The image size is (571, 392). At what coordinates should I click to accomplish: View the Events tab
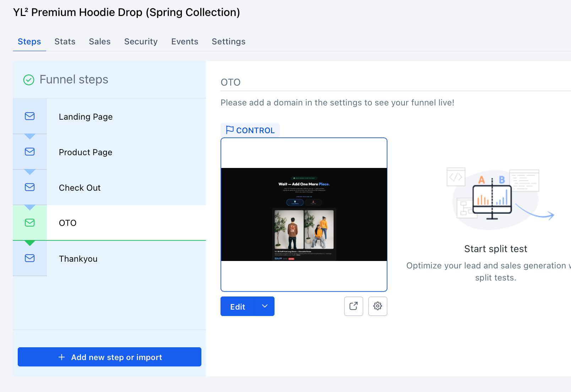(185, 42)
